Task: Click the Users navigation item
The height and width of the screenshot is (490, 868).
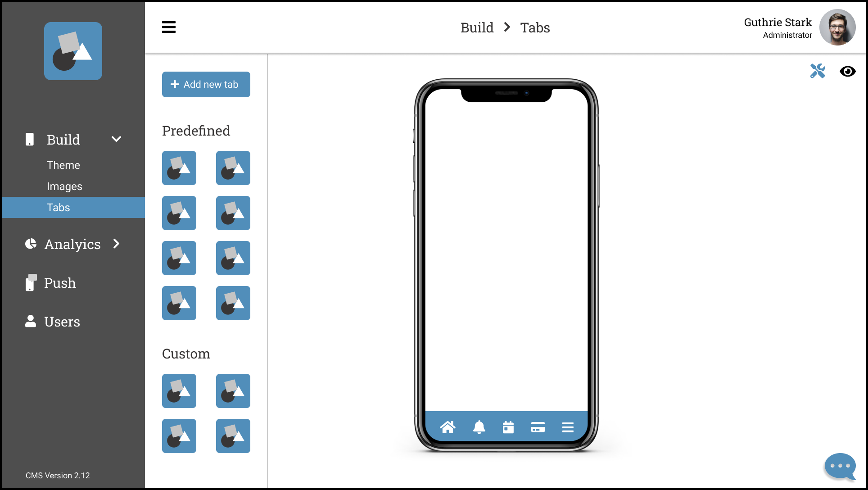Action: tap(63, 321)
